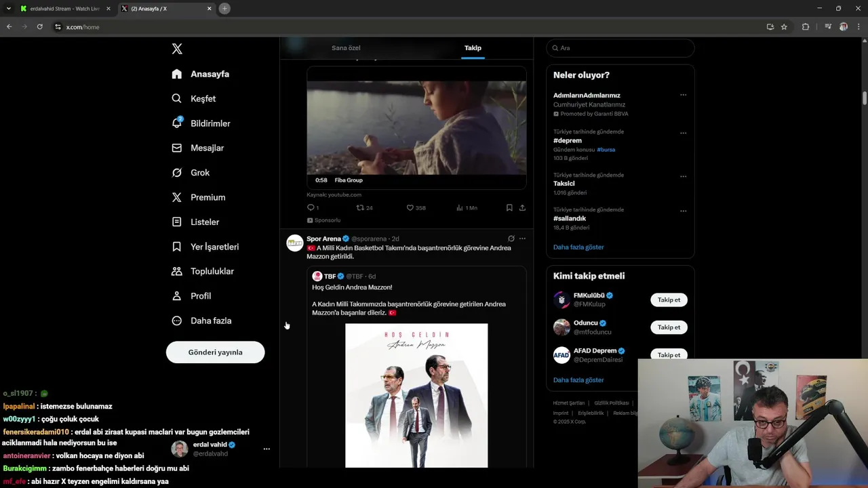Reload the x.com page
Image resolution: width=868 pixels, height=488 pixels.
coord(39,26)
